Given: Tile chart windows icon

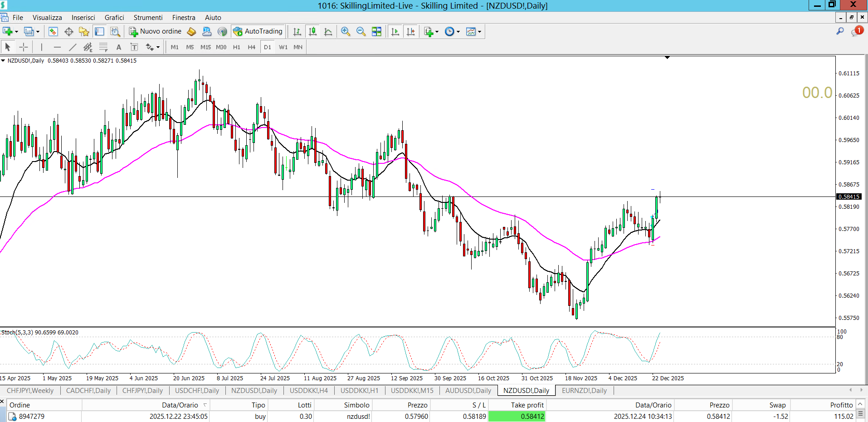Looking at the screenshot, I should (x=376, y=31).
